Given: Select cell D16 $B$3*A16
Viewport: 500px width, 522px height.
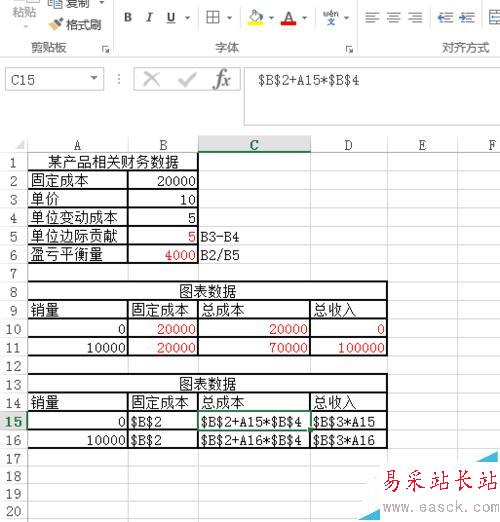Looking at the screenshot, I should coord(349,440).
